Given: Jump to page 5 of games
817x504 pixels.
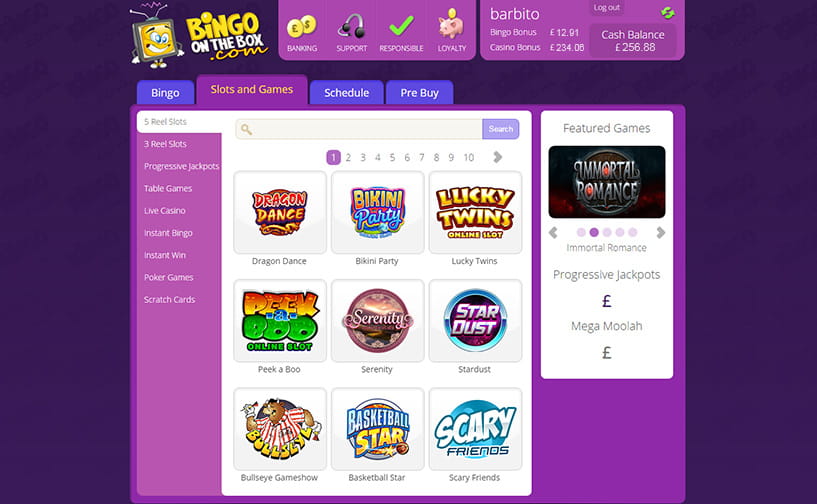Looking at the screenshot, I should (x=392, y=157).
